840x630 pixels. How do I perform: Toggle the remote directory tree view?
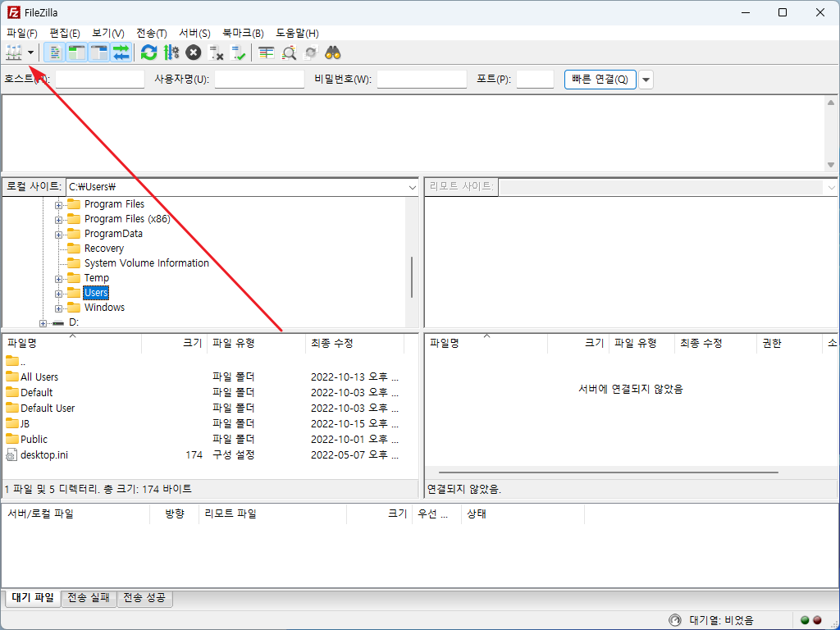(x=99, y=52)
